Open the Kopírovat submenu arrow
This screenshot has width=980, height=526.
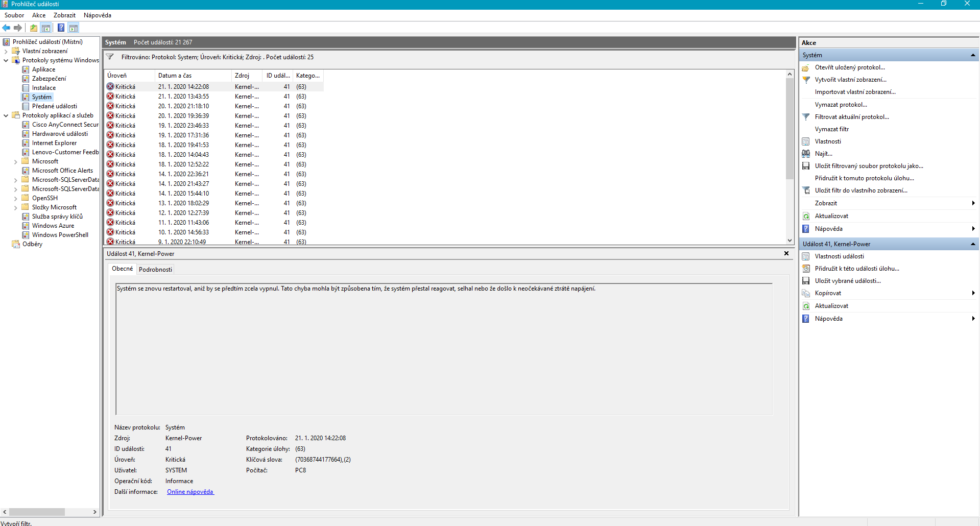[x=973, y=293]
